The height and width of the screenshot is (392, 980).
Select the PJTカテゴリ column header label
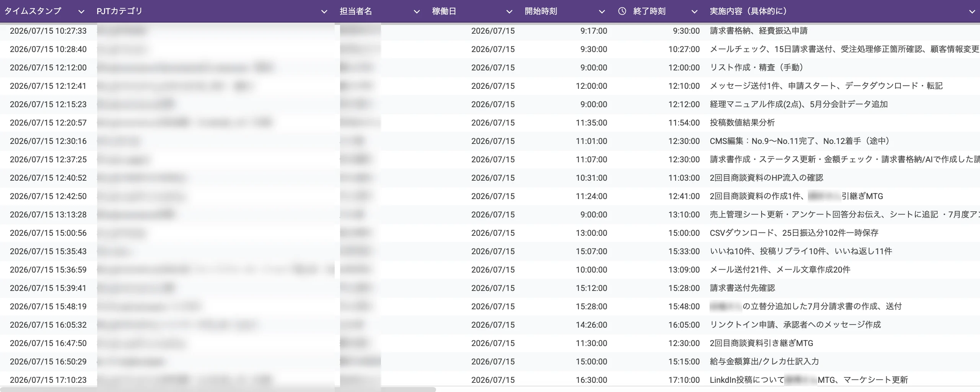(119, 11)
